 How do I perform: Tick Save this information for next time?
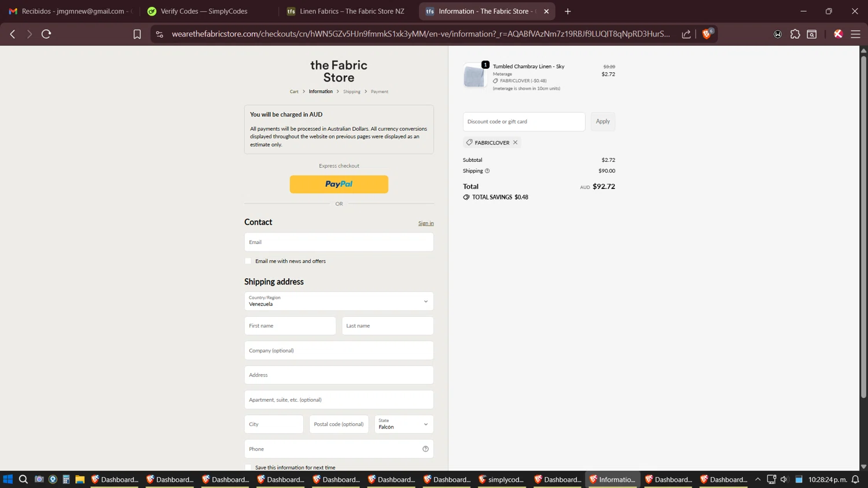click(248, 467)
